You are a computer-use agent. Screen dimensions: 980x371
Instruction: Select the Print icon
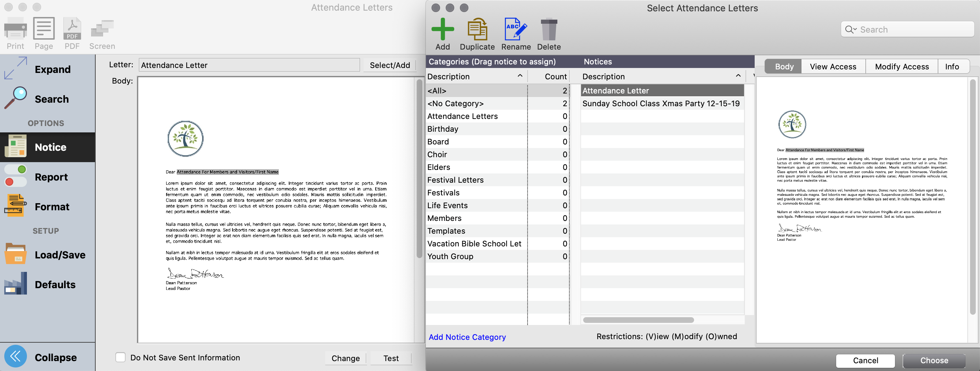(x=15, y=29)
